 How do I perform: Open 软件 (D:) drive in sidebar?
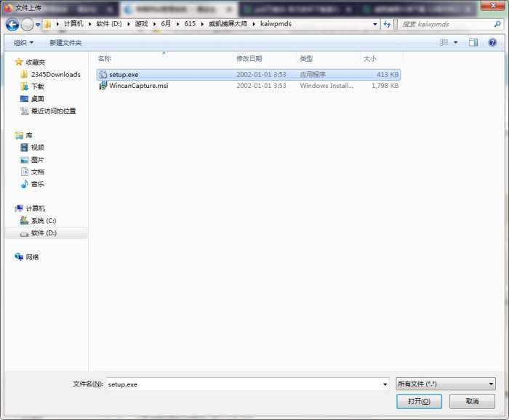[x=44, y=233]
